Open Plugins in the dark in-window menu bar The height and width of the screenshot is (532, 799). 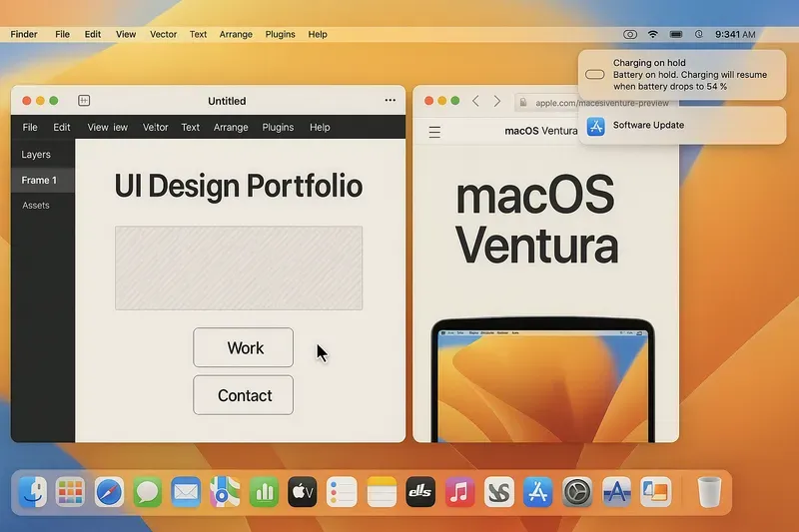[278, 128]
